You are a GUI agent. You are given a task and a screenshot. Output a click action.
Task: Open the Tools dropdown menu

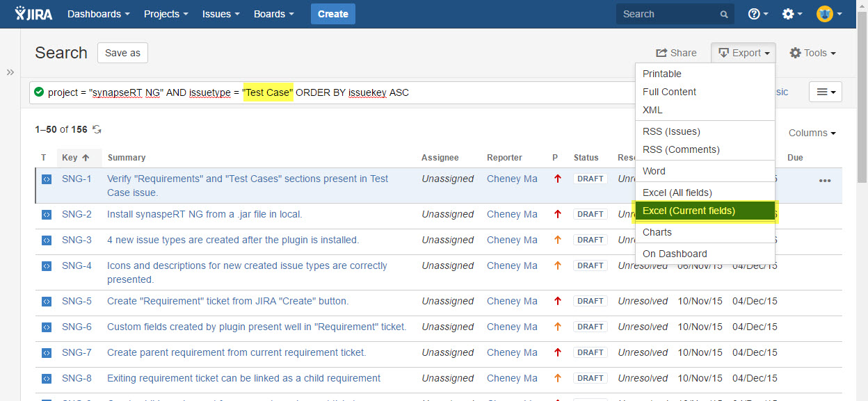click(x=812, y=53)
